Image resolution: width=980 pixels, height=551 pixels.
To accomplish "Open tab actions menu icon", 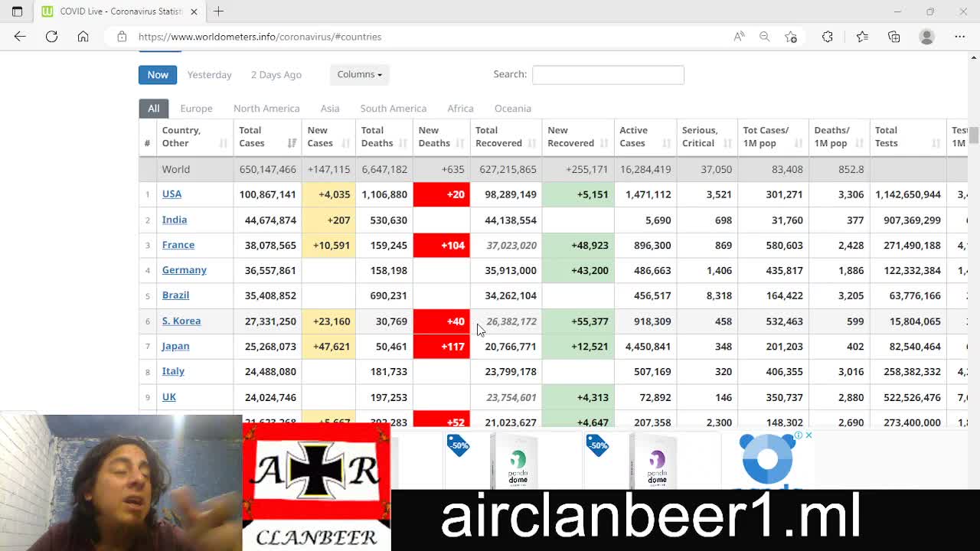I will point(17,11).
